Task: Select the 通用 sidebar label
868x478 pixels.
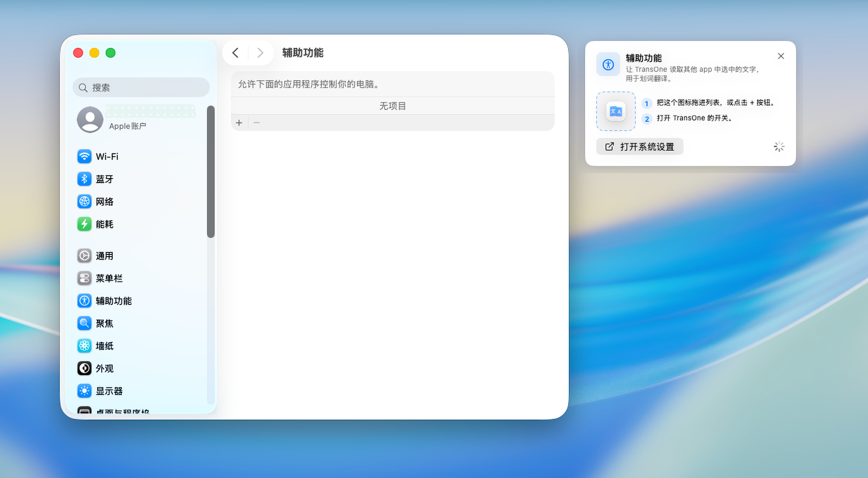Action: coord(105,256)
